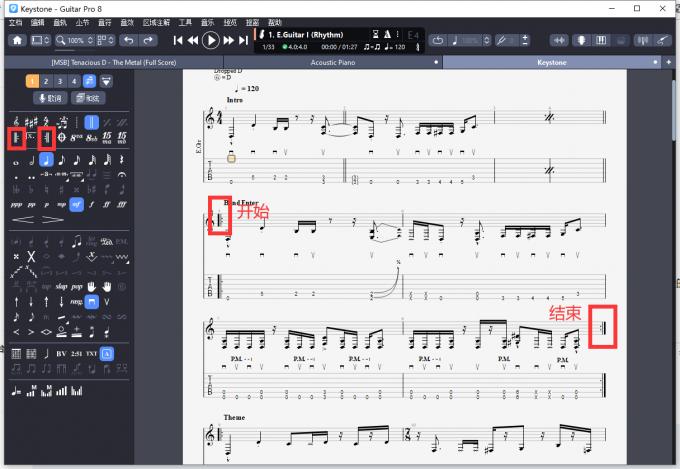The image size is (680, 469).
Task: Select the quarter note duration
Action: [46, 159]
